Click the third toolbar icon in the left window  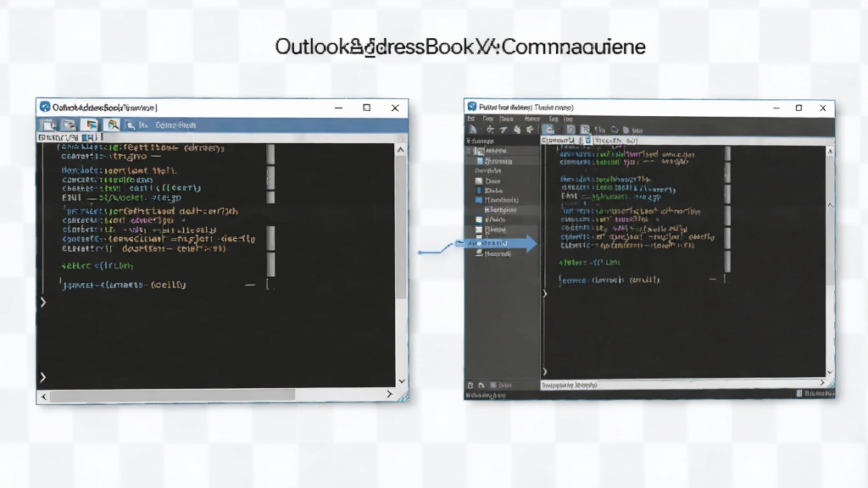pyautogui.click(x=91, y=125)
